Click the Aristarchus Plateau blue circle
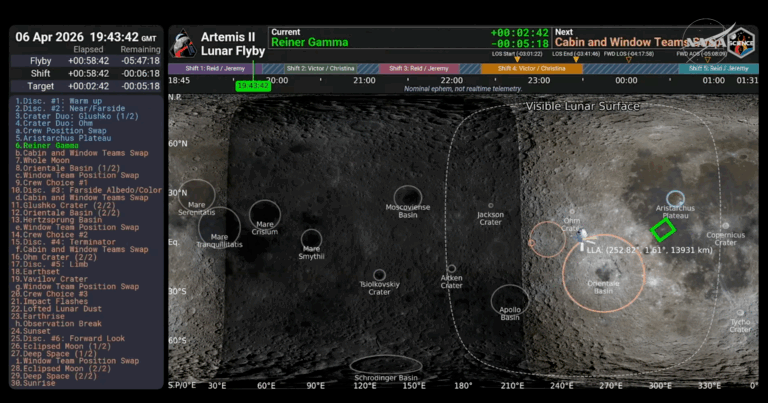Viewport: 768px width, 403px height. point(676,198)
